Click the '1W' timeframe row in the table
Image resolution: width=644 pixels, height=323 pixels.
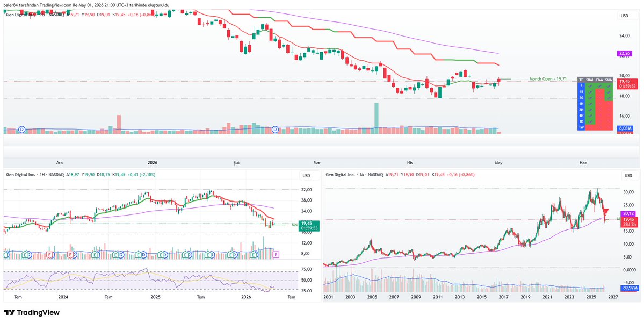tap(581, 128)
